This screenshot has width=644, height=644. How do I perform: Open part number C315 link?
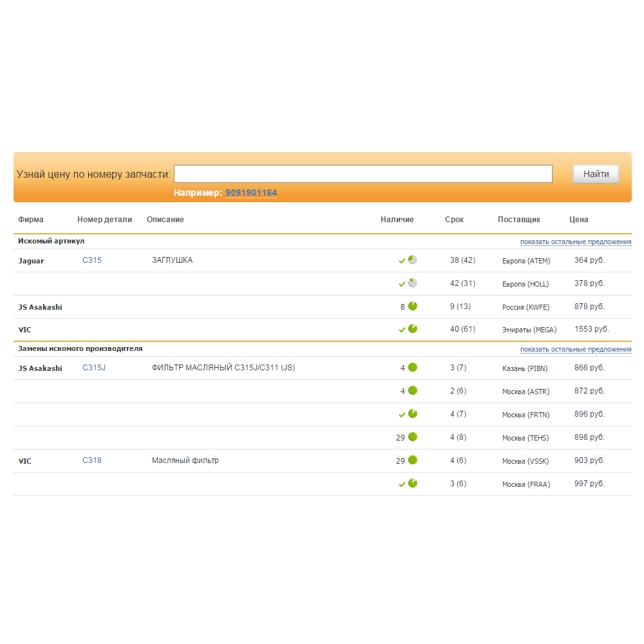coord(92,260)
